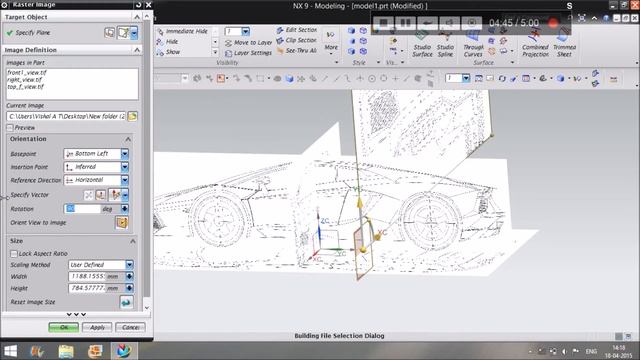Open the Insertion Point dropdown
Viewport: 640px width, 360px height.
(x=124, y=167)
